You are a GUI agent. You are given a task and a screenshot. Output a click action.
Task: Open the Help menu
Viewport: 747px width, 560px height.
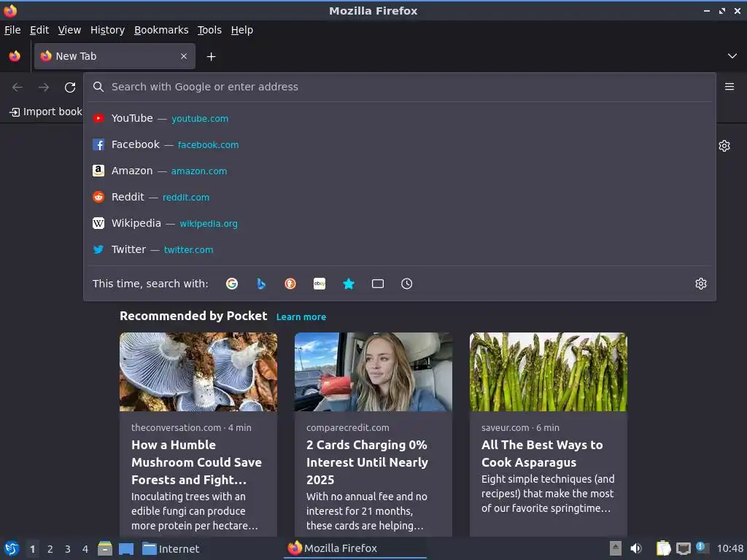click(242, 30)
